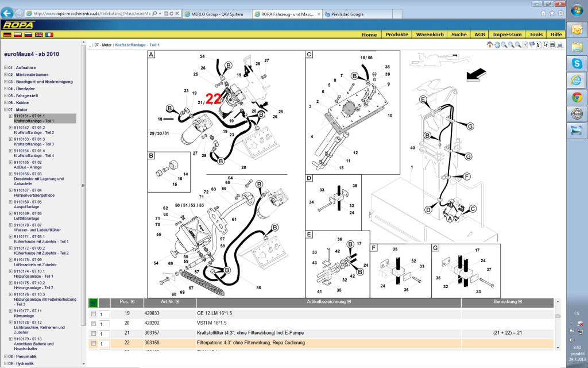Open Skype from the taskbar
The width and height of the screenshot is (588, 368).
tap(577, 63)
